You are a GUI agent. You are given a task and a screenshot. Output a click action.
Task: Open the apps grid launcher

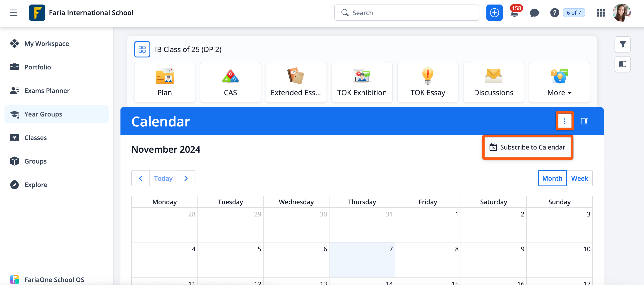(601, 13)
